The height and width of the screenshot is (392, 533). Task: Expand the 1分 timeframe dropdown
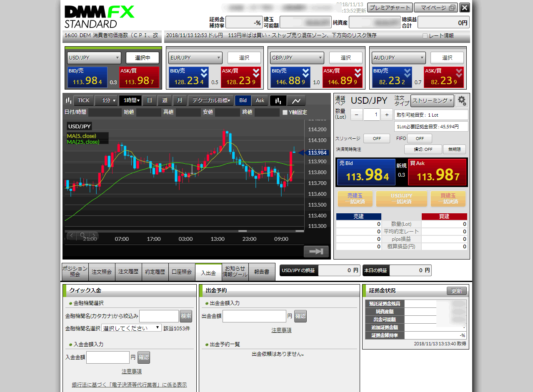tap(106, 100)
